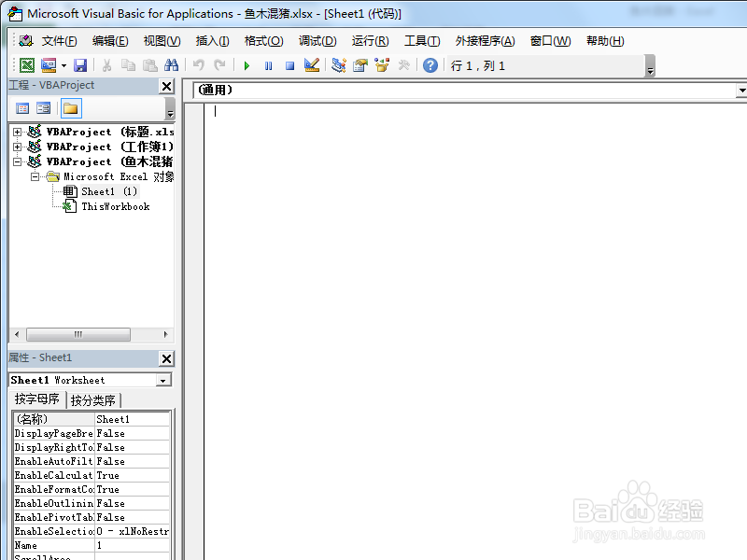Open the Project Explorer toolbar icon
The width and height of the screenshot is (747, 560).
pos(339,64)
